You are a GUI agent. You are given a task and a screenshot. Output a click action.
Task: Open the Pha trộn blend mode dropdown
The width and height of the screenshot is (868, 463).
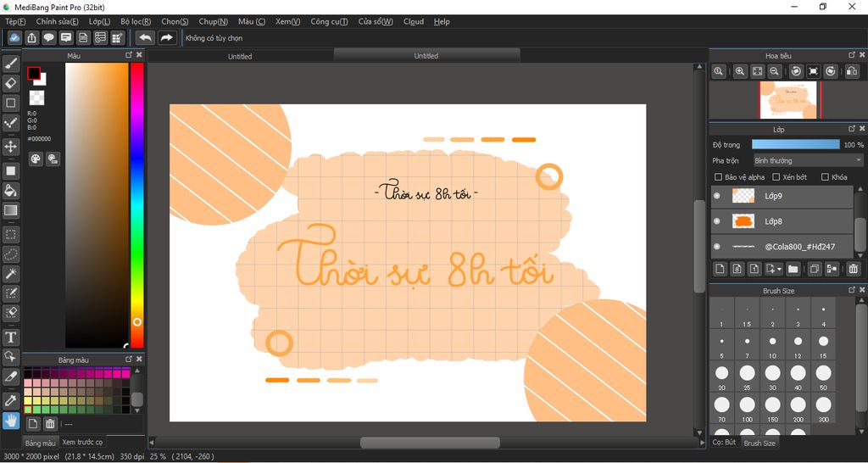point(808,160)
